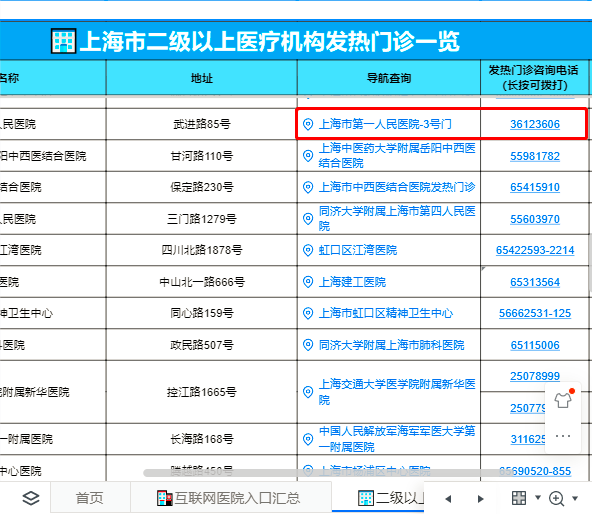
Task: Click phone number 36123606
Action: pyautogui.click(x=535, y=124)
